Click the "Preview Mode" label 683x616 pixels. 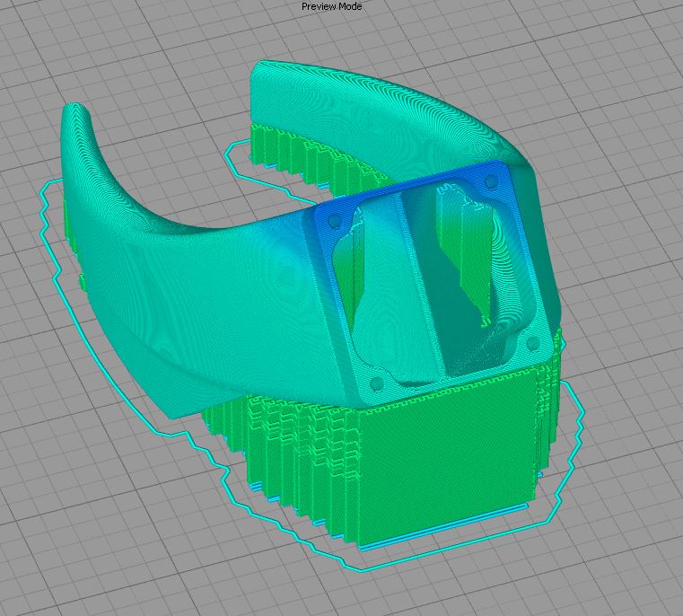[x=331, y=6]
